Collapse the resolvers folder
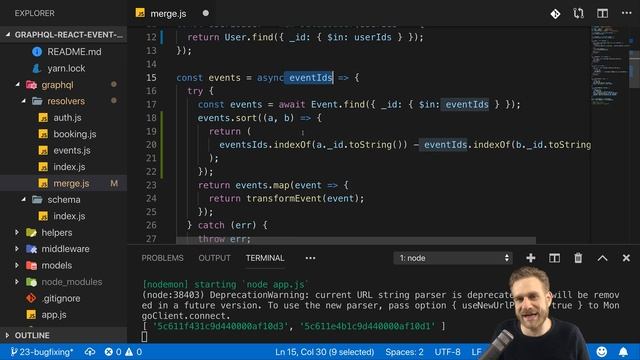The width and height of the screenshot is (640, 360). pyautogui.click(x=23, y=101)
